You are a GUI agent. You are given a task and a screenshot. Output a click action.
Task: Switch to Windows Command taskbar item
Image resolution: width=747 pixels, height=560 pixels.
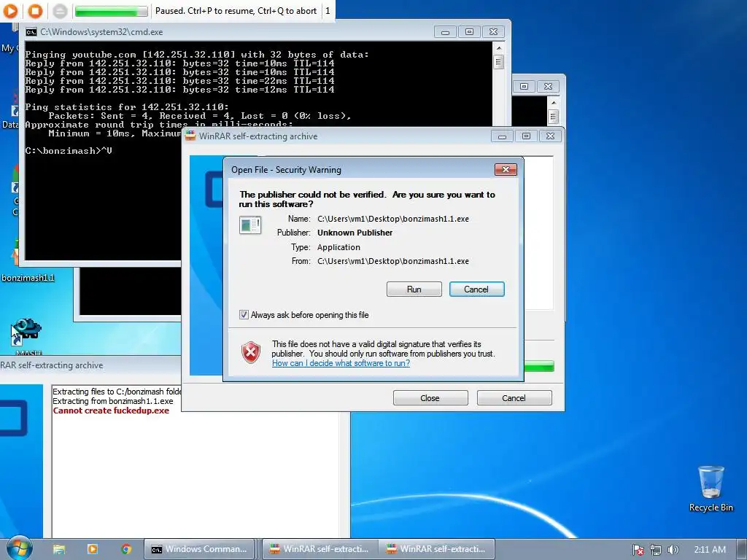(200, 549)
